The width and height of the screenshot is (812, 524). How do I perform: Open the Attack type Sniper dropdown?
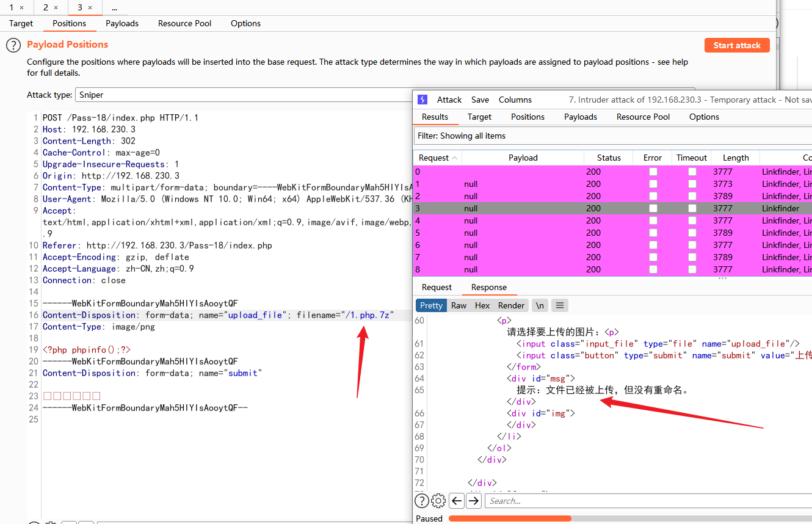[244, 95]
